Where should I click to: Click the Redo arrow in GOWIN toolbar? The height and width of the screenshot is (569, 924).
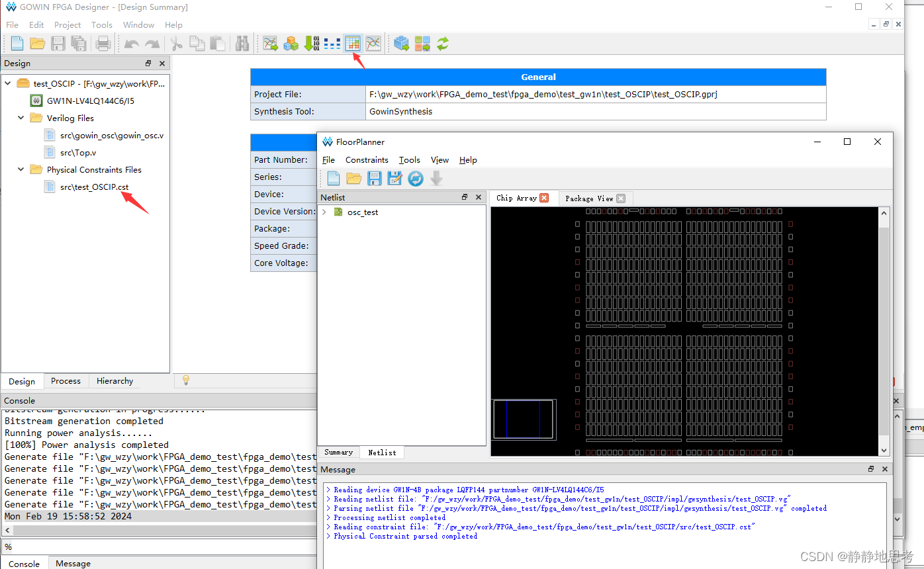(152, 44)
